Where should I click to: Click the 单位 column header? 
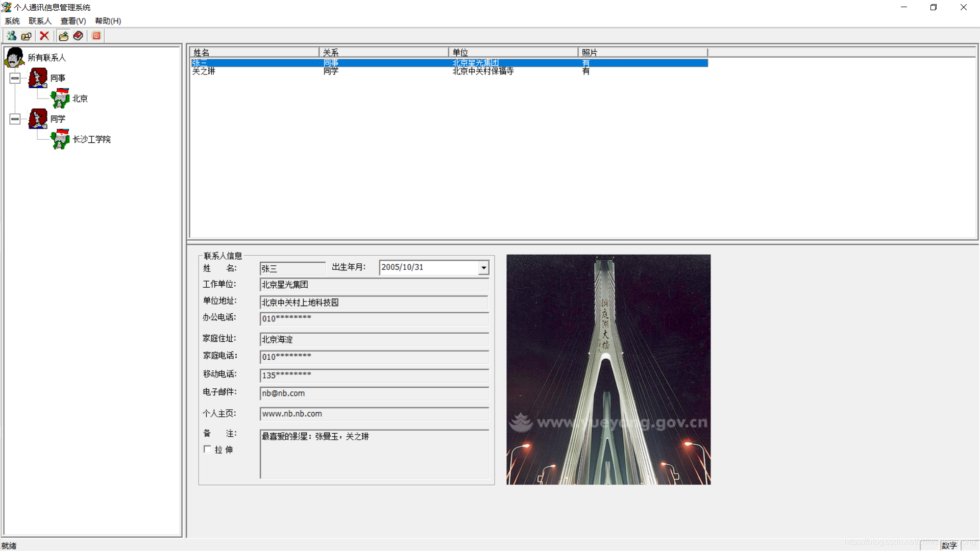tap(512, 52)
